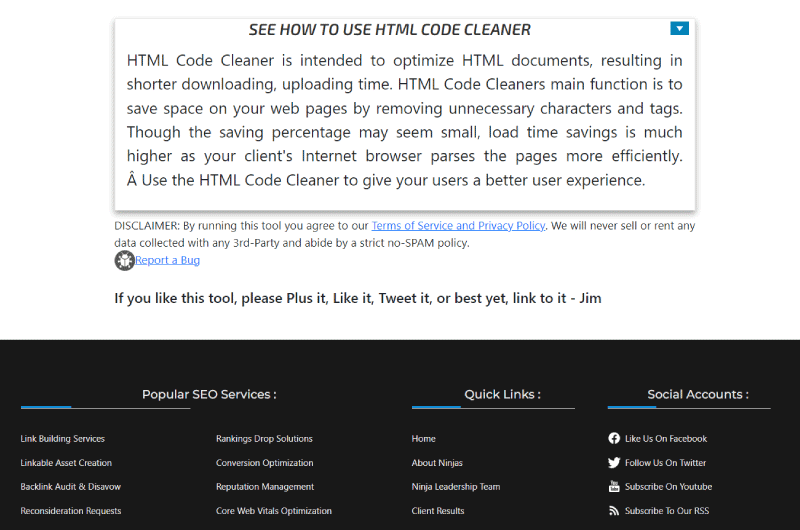Image resolution: width=800 pixels, height=530 pixels.
Task: Go to Reputation Management
Action: [x=265, y=487]
